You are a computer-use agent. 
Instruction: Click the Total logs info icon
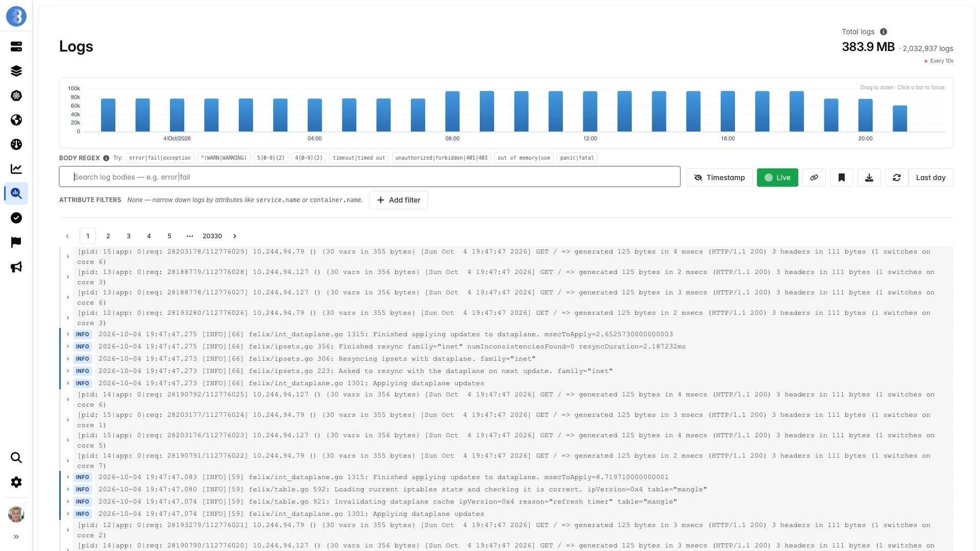coord(884,32)
